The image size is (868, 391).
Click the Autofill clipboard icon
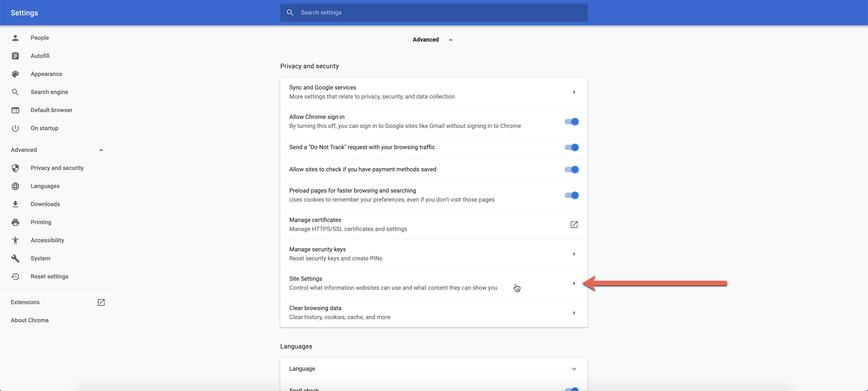tap(15, 56)
